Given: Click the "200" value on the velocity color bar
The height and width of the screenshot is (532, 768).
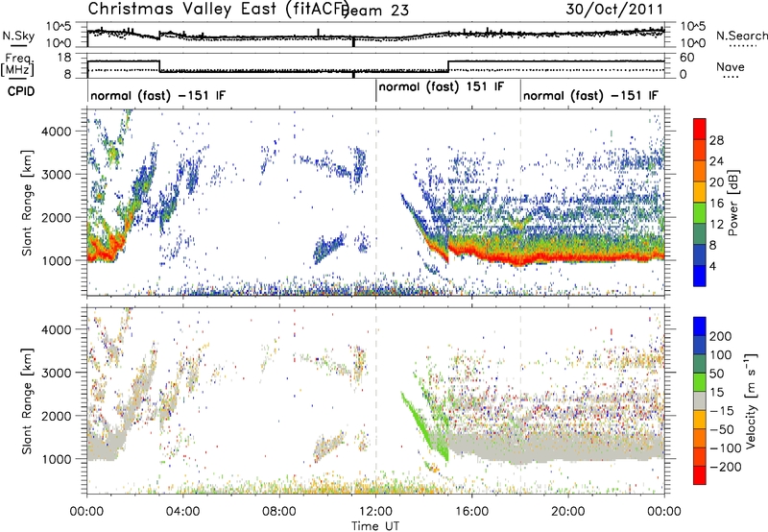Looking at the screenshot, I should pos(721,336).
